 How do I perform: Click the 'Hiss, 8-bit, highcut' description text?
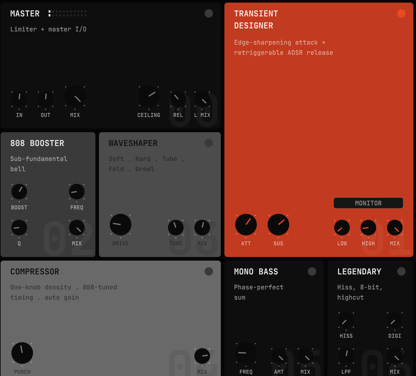(x=359, y=292)
